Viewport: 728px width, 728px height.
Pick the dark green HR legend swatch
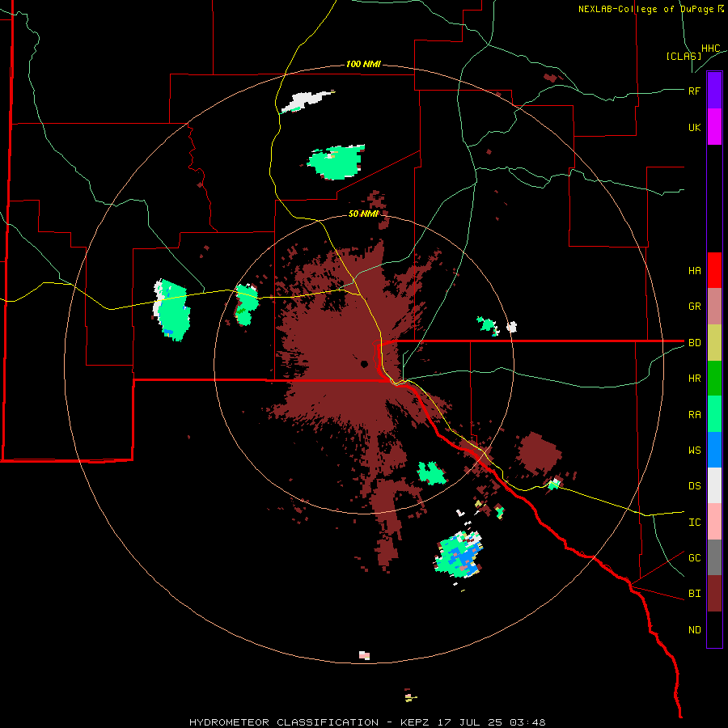[714, 379]
